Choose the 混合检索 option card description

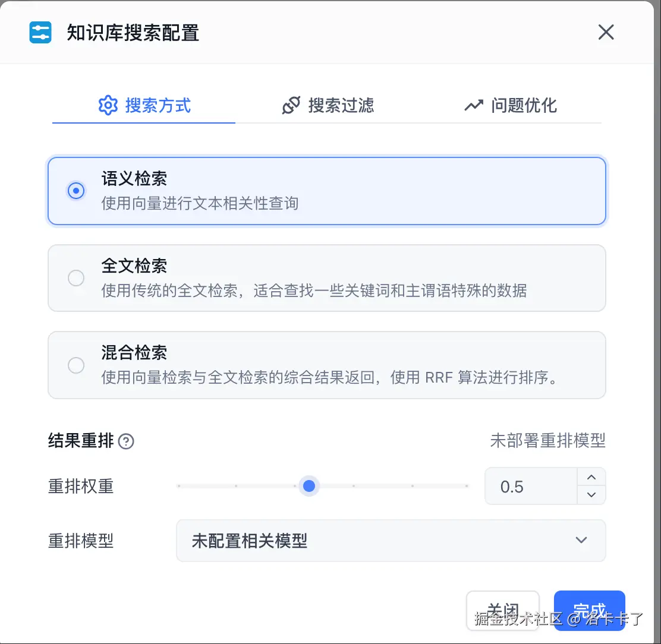coord(331,377)
